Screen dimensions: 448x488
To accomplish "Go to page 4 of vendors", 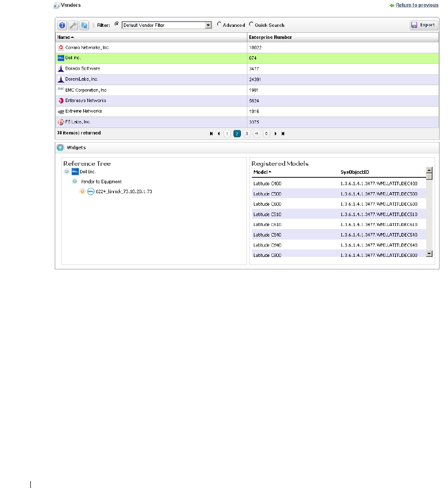I will (256, 133).
